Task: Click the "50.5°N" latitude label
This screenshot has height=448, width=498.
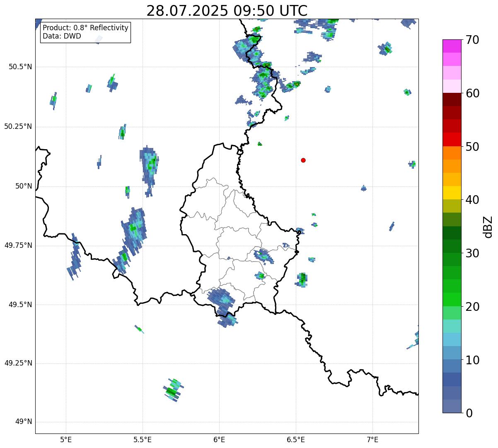Action: tap(20, 67)
